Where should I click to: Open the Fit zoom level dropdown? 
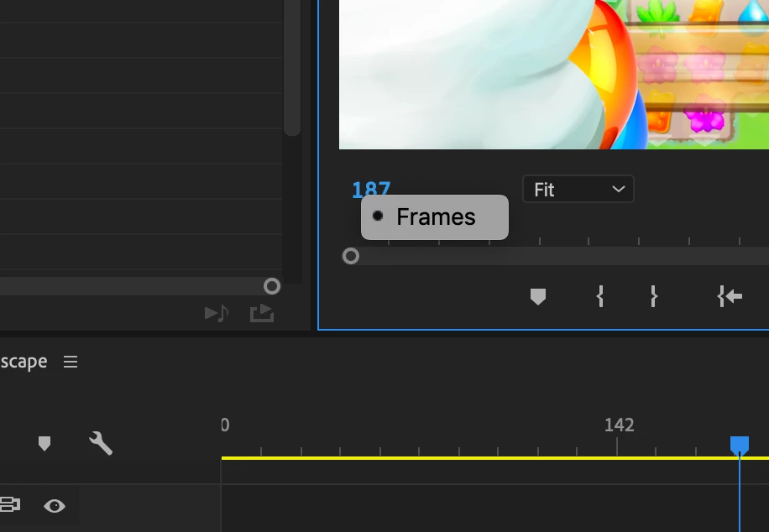click(578, 190)
